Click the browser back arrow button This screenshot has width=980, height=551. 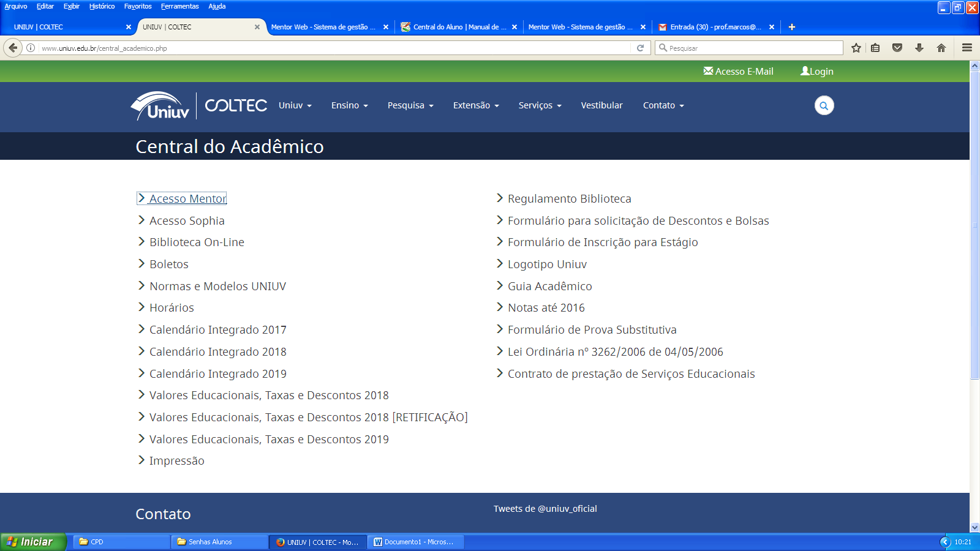pos(13,48)
